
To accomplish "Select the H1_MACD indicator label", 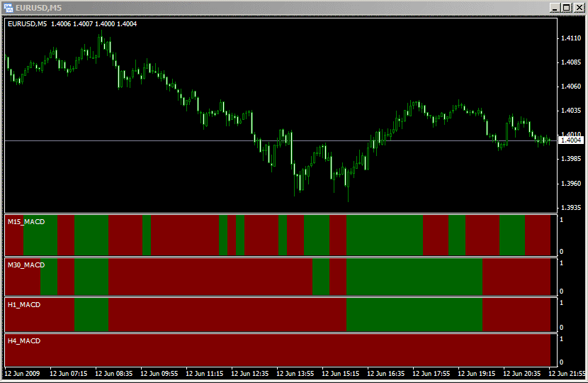I will 24,305.
